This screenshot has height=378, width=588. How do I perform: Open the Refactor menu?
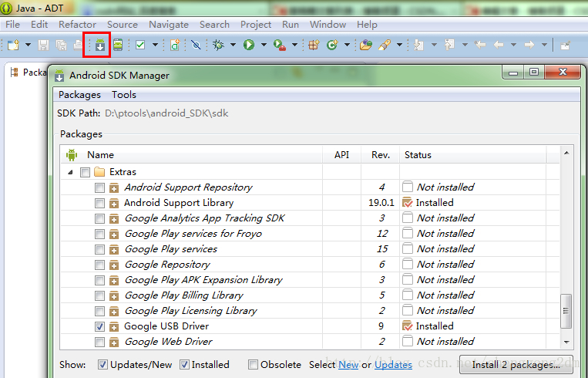tap(77, 25)
